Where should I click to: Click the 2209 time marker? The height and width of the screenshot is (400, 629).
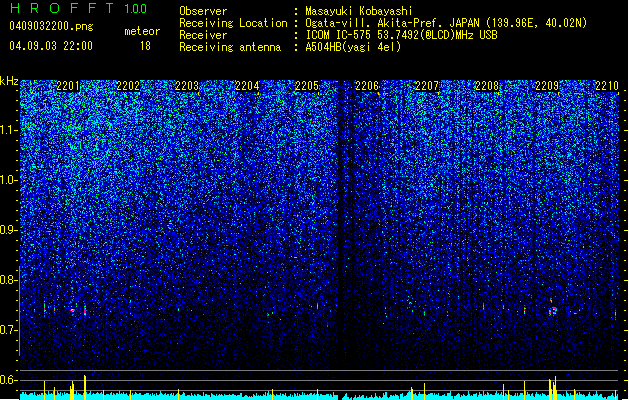point(547,86)
